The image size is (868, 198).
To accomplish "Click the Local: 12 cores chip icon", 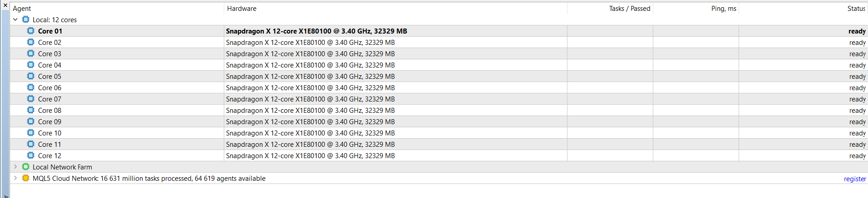I will (x=25, y=19).
